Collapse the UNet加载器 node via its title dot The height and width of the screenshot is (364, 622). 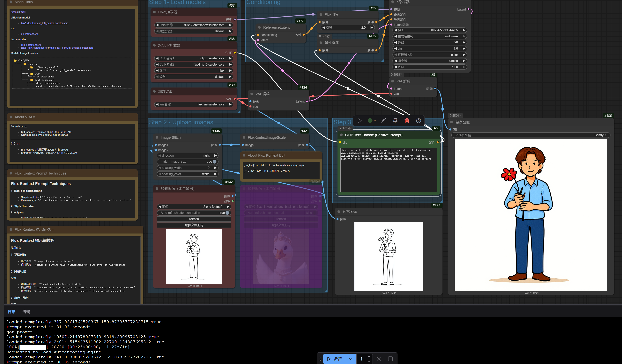154,12
